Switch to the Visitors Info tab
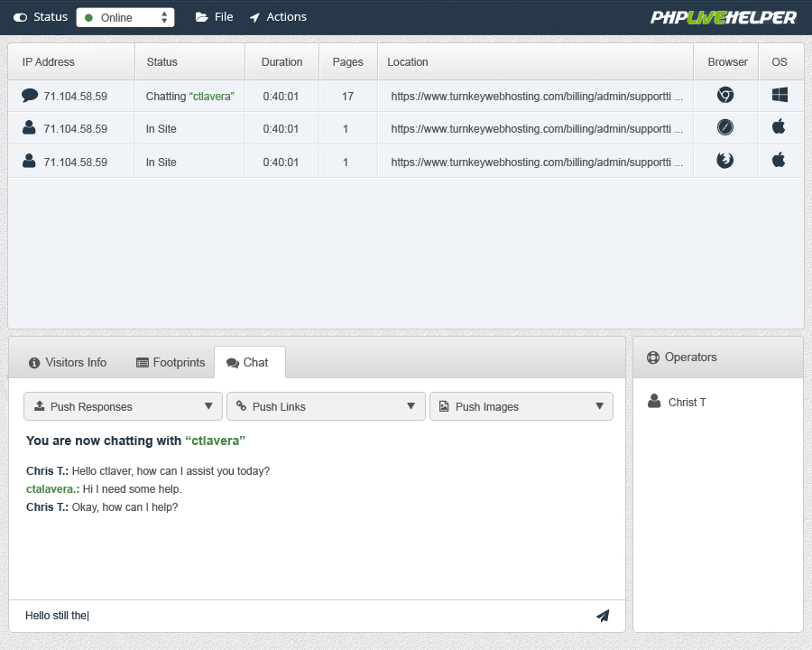This screenshot has height=650, width=812. 68,362
